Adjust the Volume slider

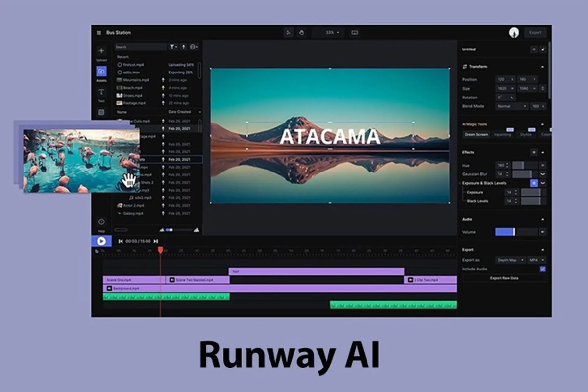[516, 232]
